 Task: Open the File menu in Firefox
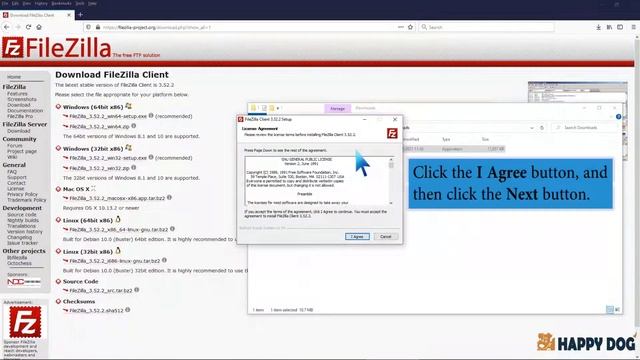5,3
